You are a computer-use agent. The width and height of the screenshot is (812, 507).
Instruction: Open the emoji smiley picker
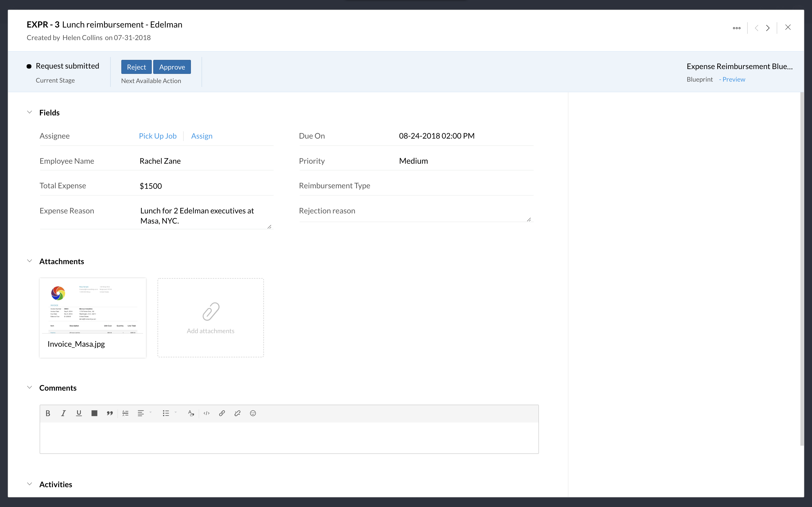click(x=253, y=413)
